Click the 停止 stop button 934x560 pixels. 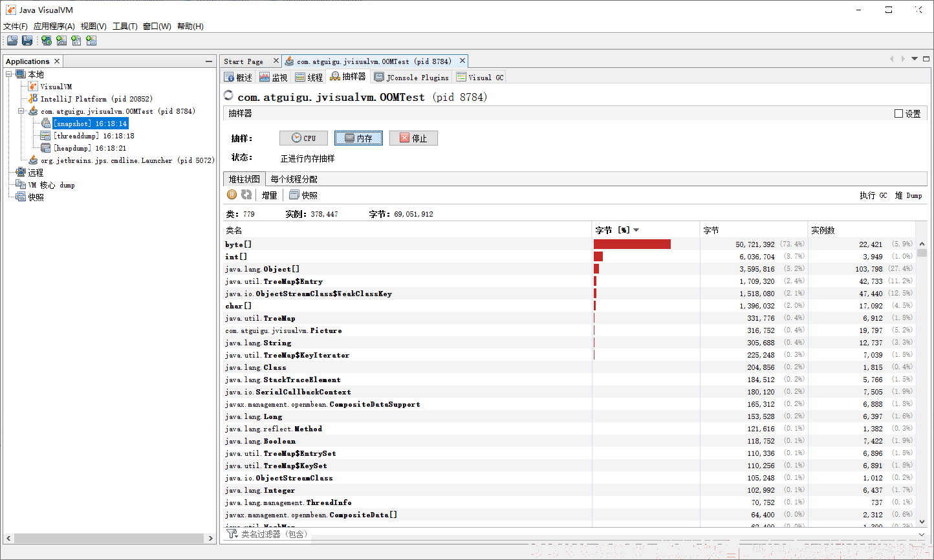tap(413, 138)
